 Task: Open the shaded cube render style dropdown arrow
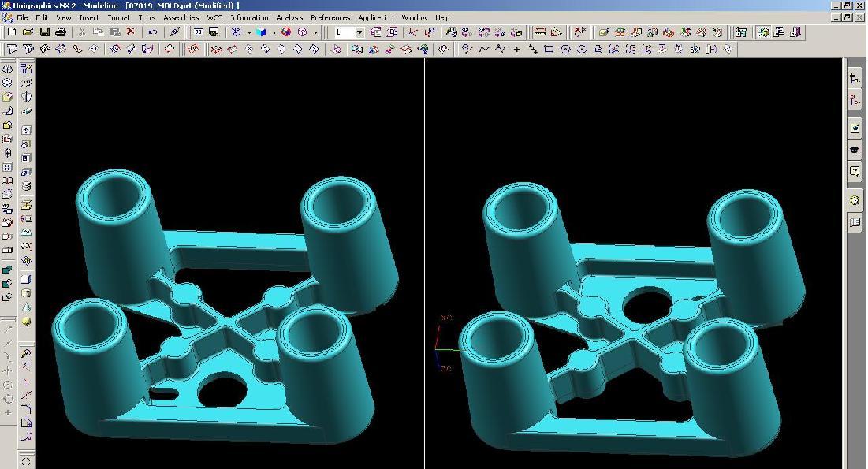(274, 32)
